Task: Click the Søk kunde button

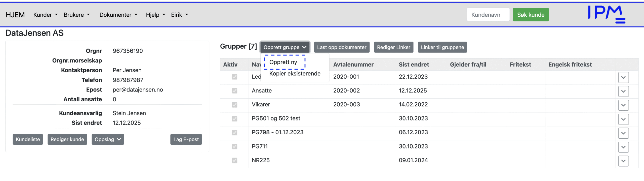Action: 531,15
